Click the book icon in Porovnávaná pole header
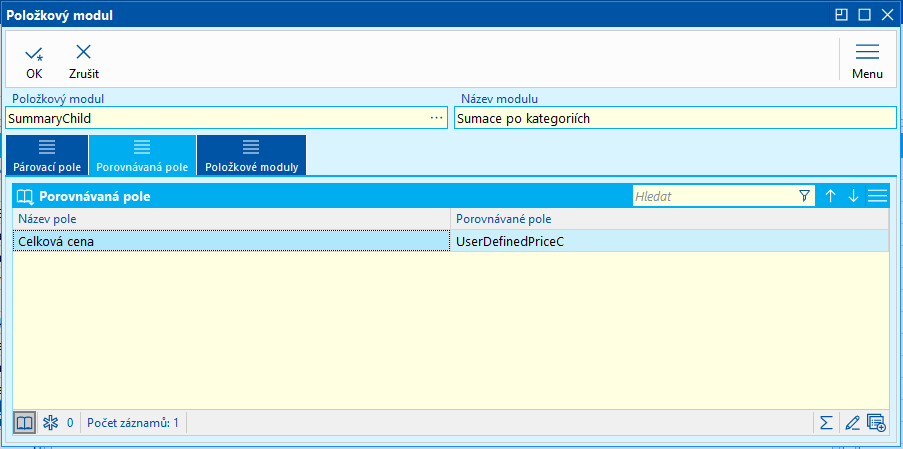Viewport: 903px width, 449px height. [x=26, y=196]
